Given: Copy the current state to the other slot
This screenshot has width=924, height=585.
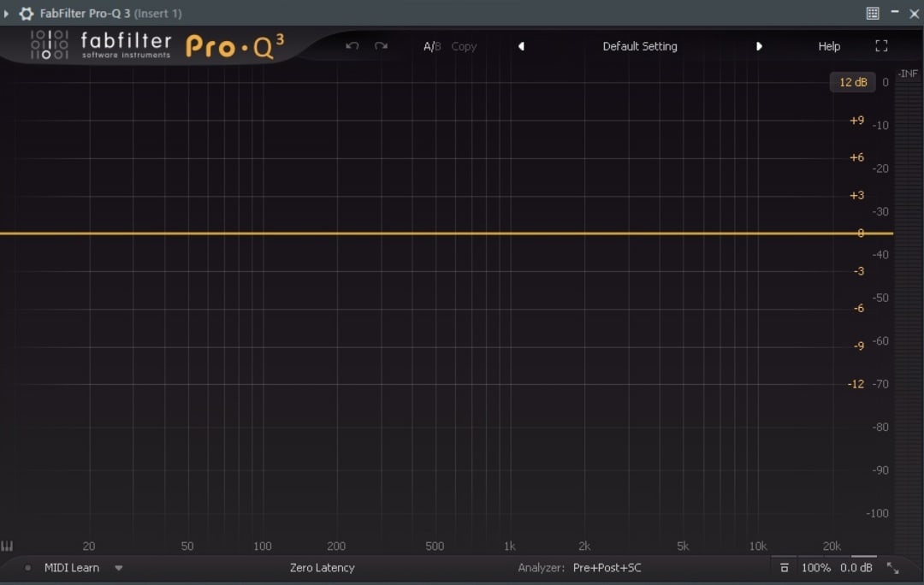Looking at the screenshot, I should [464, 46].
